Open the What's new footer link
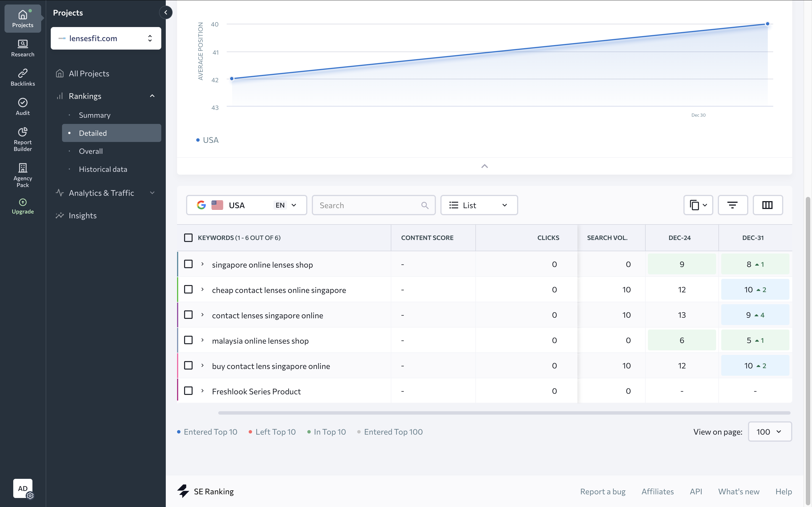Screen dimensions: 812x507 click(738, 491)
